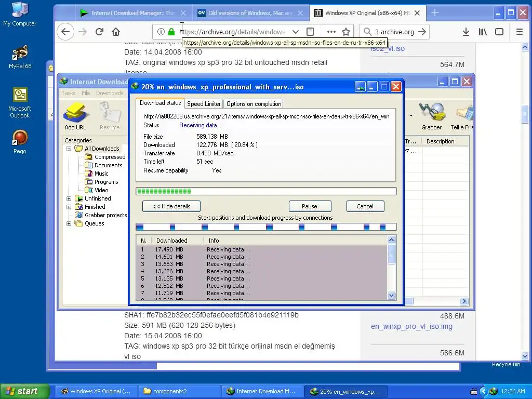The width and height of the screenshot is (532, 399).
Task: Click the green download progress bar
Action: (266, 191)
